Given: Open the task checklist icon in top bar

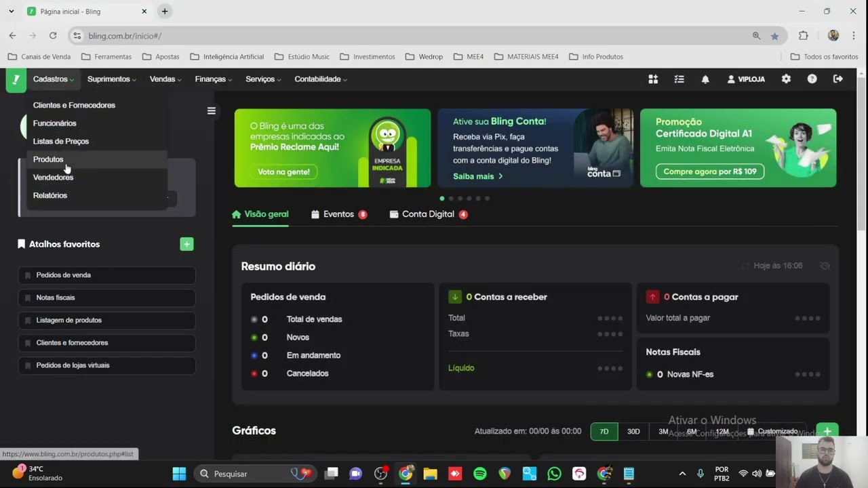Looking at the screenshot, I should tap(679, 79).
